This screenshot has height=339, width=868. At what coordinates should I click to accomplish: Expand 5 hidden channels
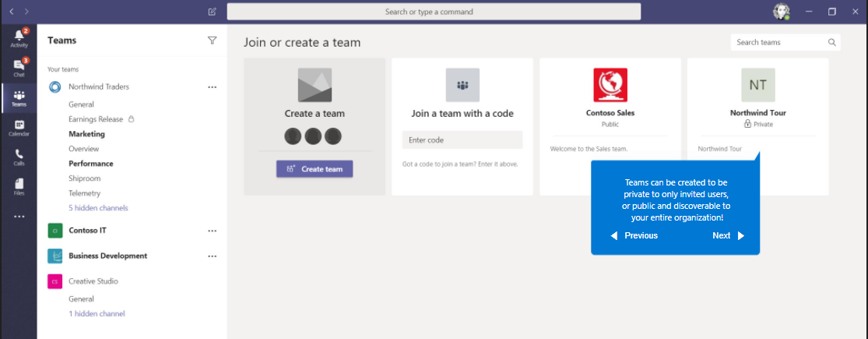(98, 208)
